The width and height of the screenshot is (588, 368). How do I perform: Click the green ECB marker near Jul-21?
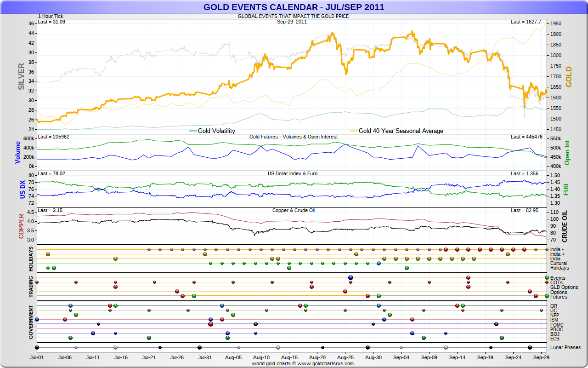click(149, 338)
